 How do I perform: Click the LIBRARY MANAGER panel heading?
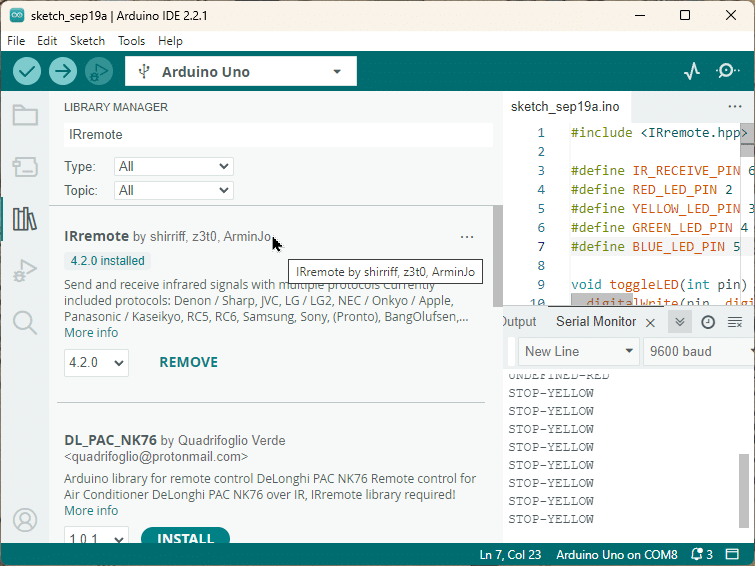tap(116, 107)
